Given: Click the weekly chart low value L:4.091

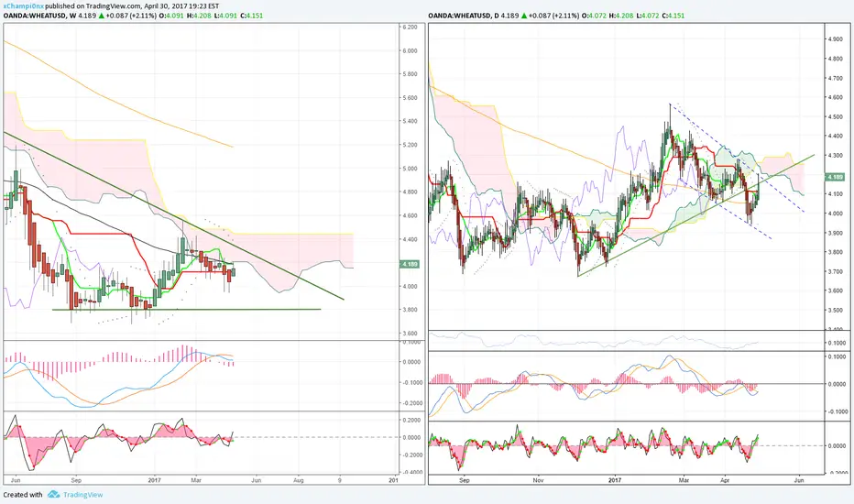Looking at the screenshot, I should [x=224, y=16].
